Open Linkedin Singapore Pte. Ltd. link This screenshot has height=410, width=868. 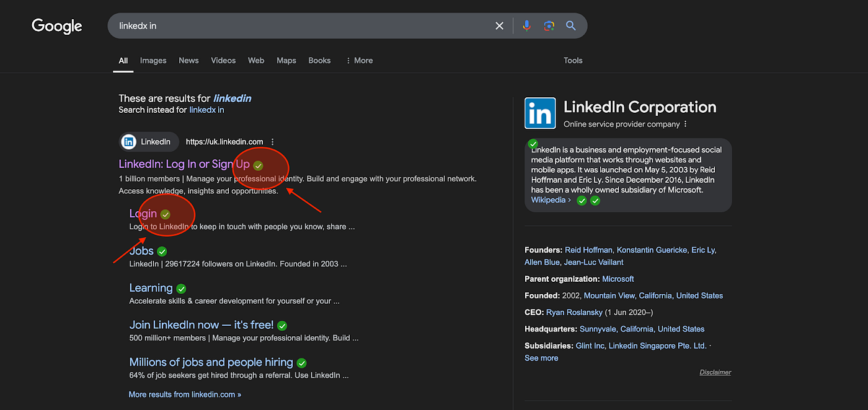pyautogui.click(x=658, y=346)
